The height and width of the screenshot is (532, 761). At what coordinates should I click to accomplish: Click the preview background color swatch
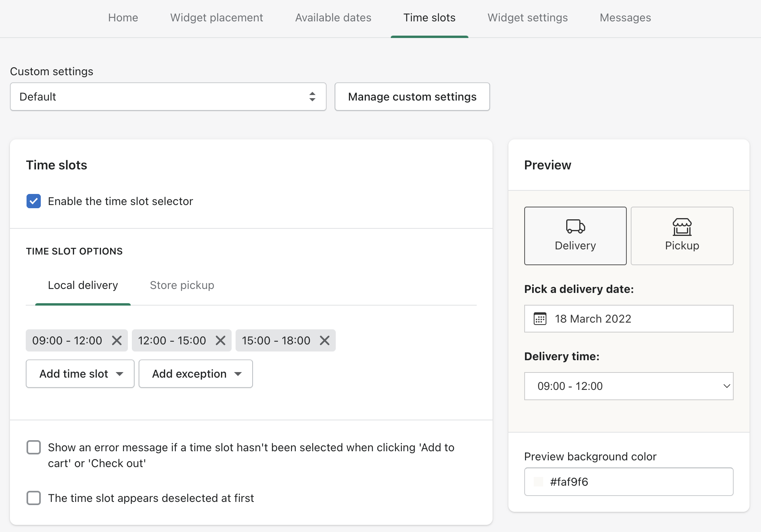click(x=538, y=482)
